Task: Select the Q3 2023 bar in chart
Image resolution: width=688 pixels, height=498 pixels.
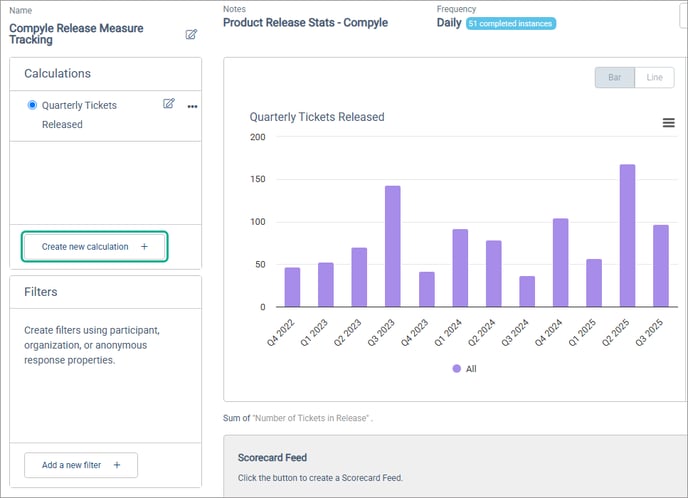Action: point(393,246)
